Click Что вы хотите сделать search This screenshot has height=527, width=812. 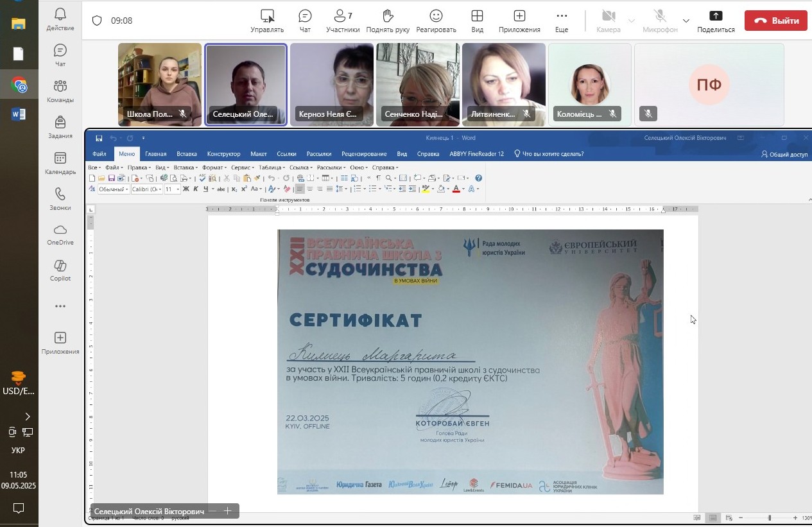point(549,154)
